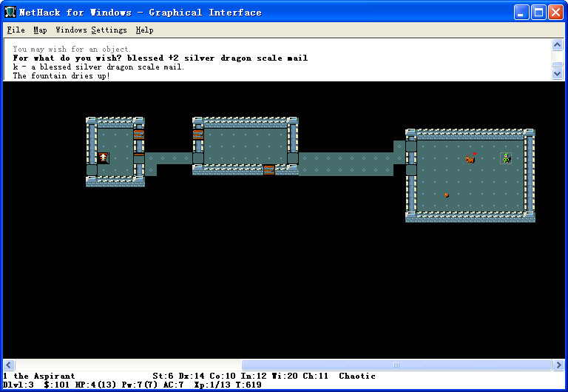Image resolution: width=568 pixels, height=392 pixels.
Task: Click upper doorway on large right room's left wall
Action: (x=411, y=146)
